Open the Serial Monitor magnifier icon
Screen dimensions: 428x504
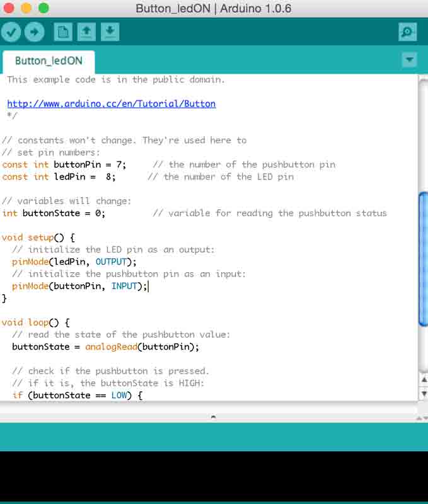[x=407, y=32]
